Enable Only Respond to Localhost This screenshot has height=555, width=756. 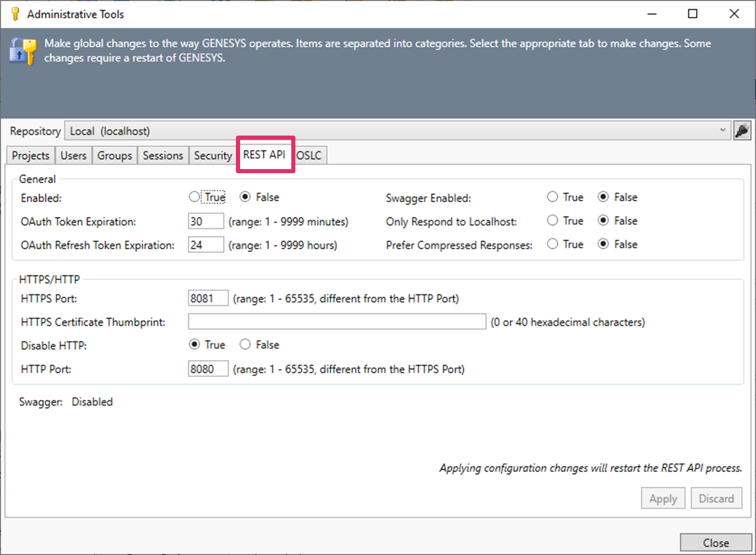pos(552,220)
